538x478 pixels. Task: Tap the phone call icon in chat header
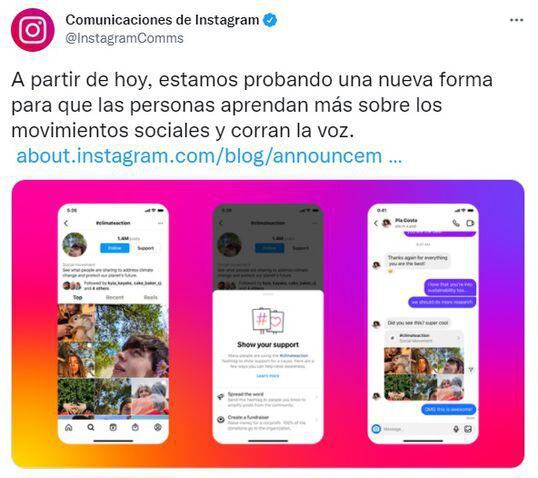456,223
